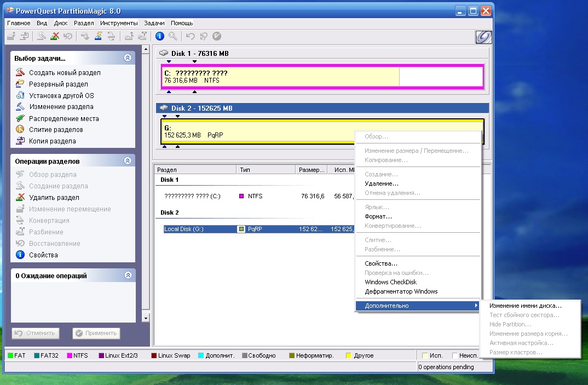
Task: Click the magnifier browse toolbar icon
Action: point(173,36)
